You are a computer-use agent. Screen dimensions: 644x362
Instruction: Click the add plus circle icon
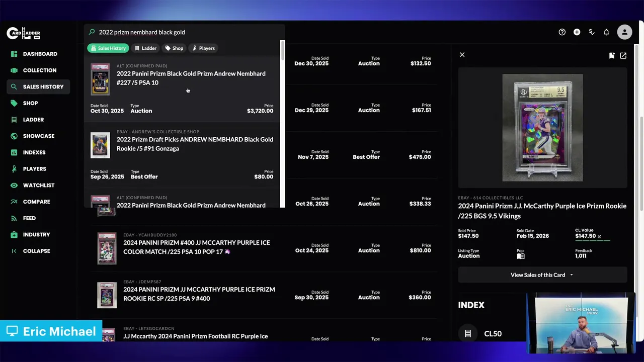pyautogui.click(x=577, y=32)
